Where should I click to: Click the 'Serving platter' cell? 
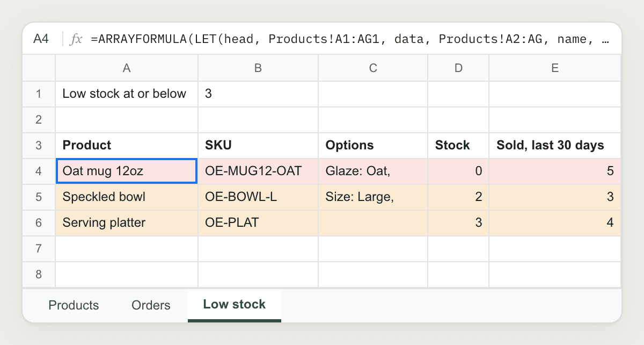point(127,223)
